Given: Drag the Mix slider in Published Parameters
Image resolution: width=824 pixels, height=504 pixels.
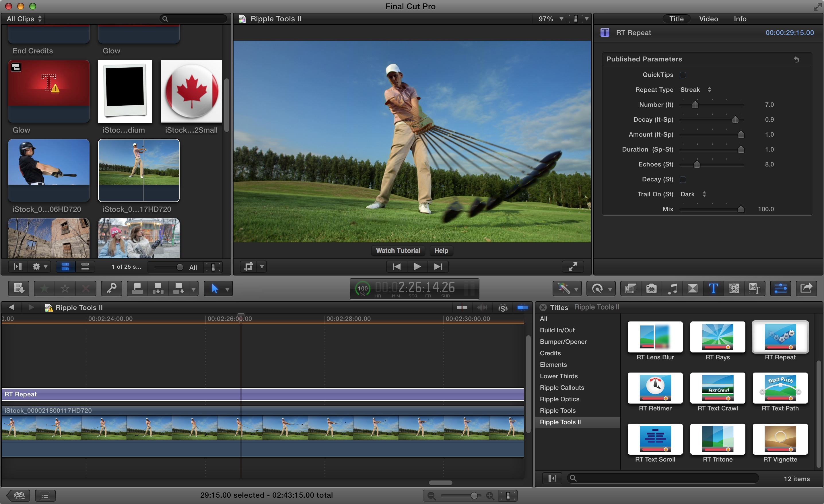Looking at the screenshot, I should [739, 208].
